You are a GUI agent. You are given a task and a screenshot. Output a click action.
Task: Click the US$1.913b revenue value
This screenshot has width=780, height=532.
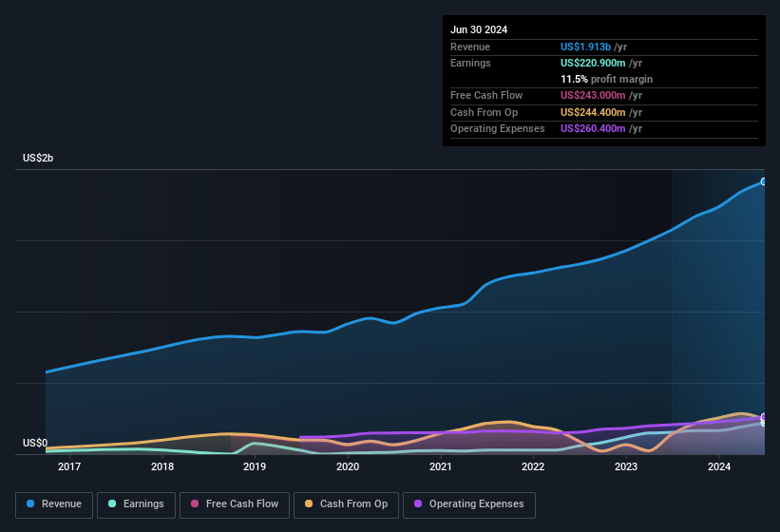pos(585,47)
